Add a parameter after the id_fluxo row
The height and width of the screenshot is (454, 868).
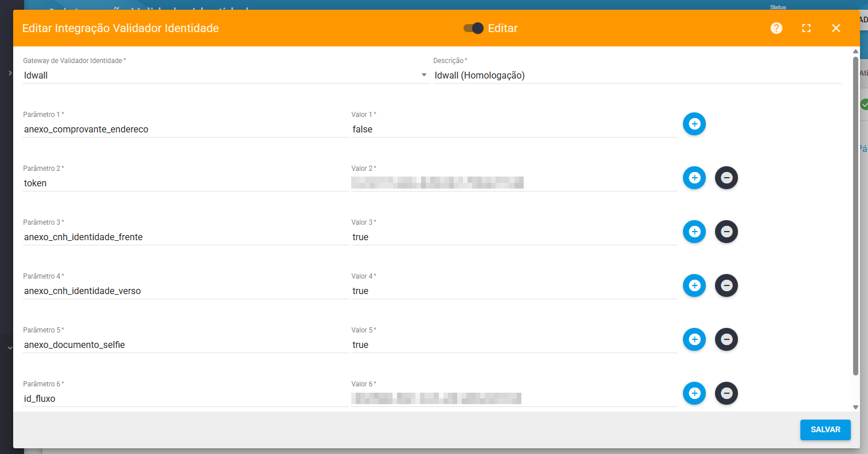pyautogui.click(x=694, y=393)
